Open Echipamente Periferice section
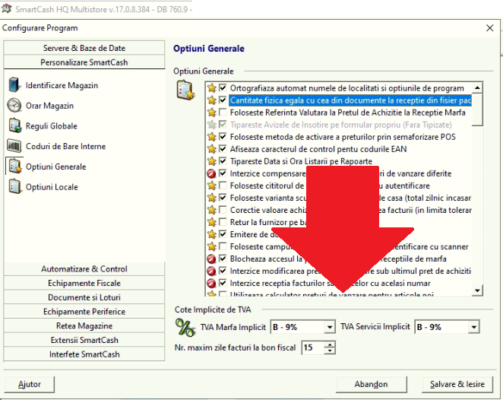The width and height of the screenshot is (503, 400). coord(84,312)
